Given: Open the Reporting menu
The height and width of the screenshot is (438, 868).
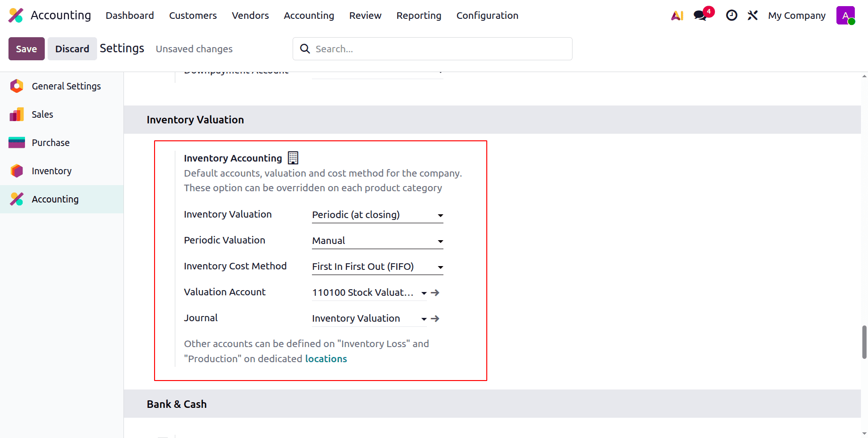Looking at the screenshot, I should 419,16.
